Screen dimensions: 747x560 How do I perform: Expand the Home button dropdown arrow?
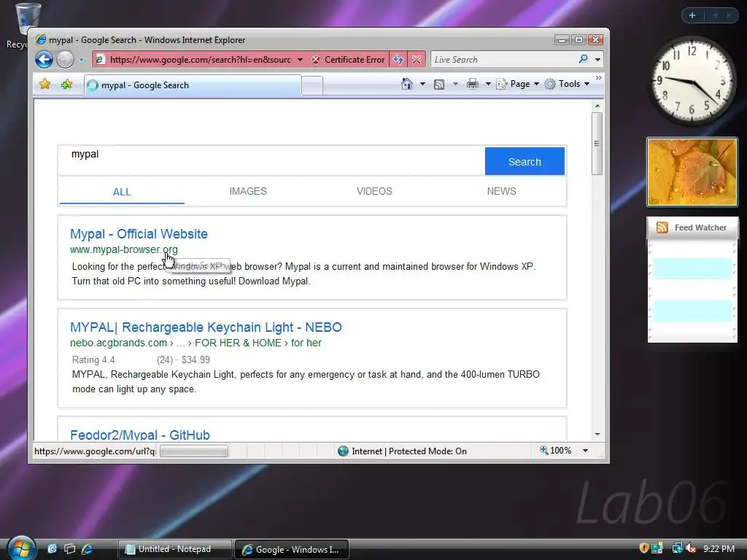pyautogui.click(x=422, y=84)
